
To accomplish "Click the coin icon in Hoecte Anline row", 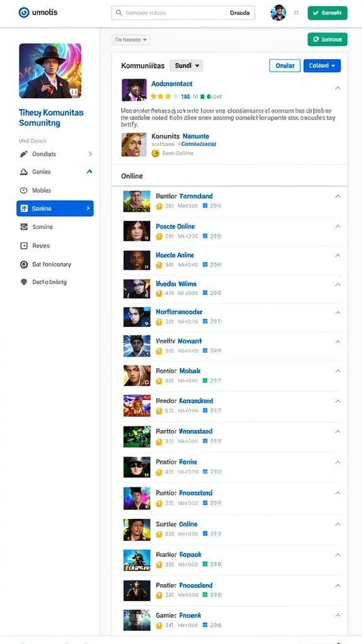I will [159, 265].
